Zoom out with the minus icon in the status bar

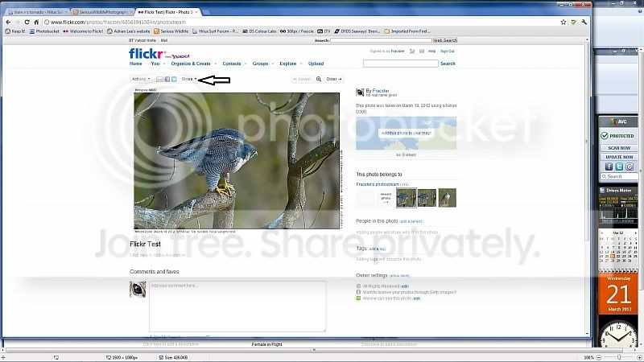pos(599,357)
